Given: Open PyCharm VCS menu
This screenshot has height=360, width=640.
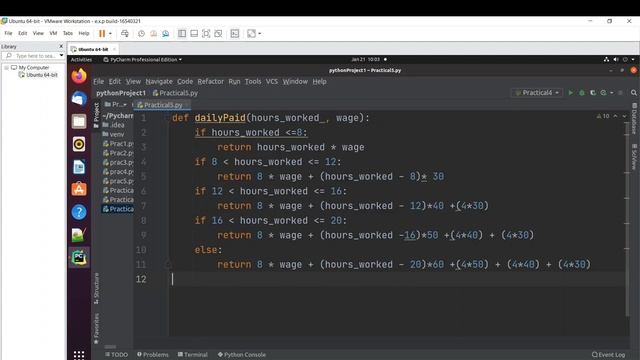Looking at the screenshot, I should pos(272,82).
